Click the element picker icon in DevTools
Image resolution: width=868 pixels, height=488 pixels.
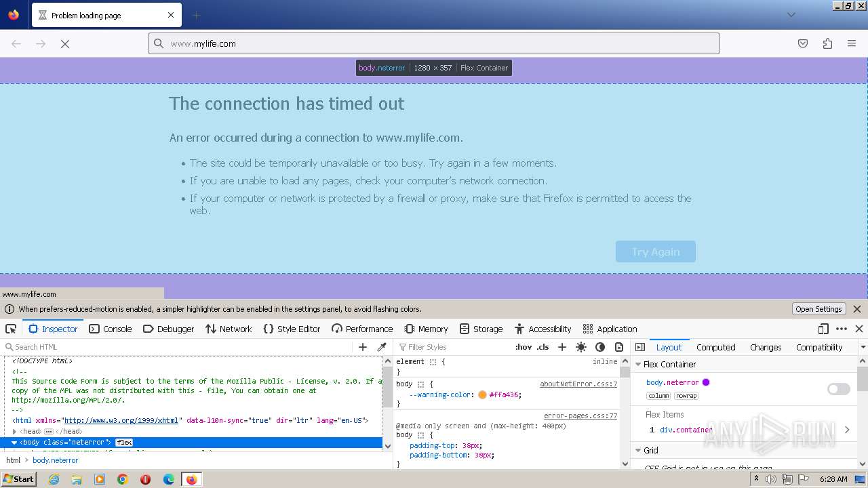(x=11, y=329)
